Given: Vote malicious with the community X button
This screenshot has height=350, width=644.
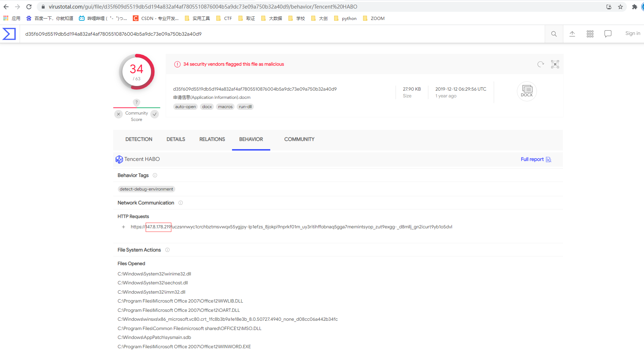Looking at the screenshot, I should point(119,114).
